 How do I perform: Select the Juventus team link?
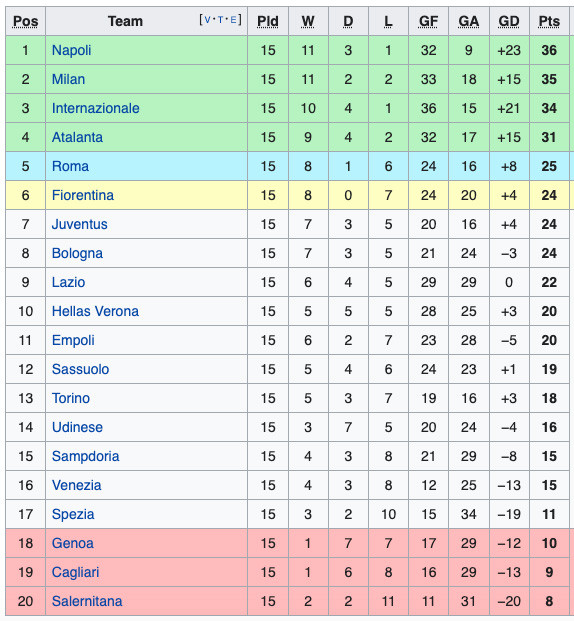click(x=80, y=224)
